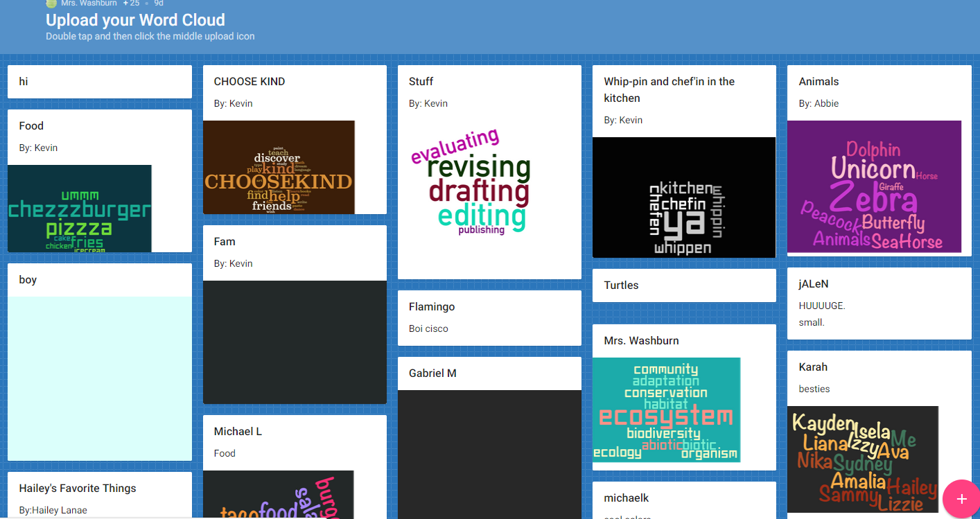980x519 pixels.
Task: Open the 'Upload your Word Cloud' board title
Action: (x=135, y=20)
